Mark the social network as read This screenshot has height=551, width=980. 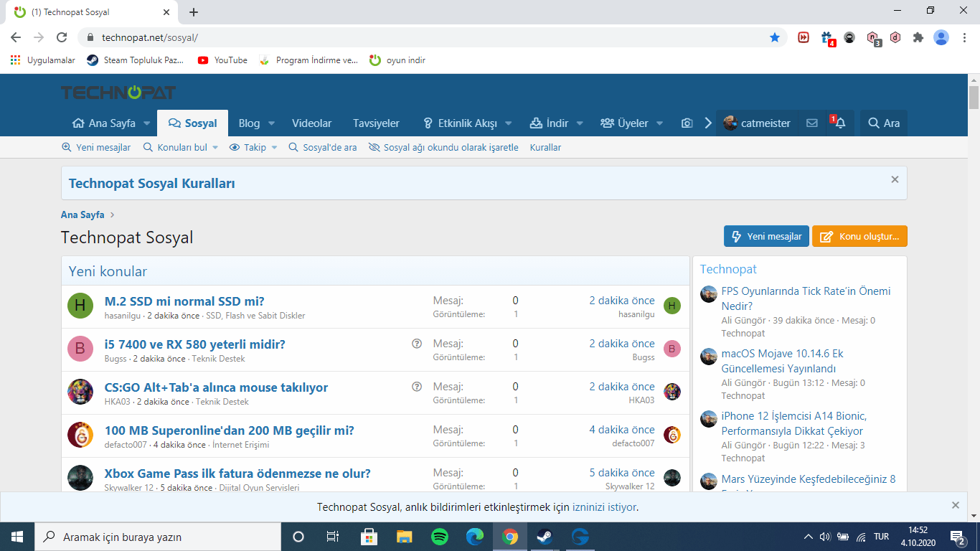click(x=443, y=147)
